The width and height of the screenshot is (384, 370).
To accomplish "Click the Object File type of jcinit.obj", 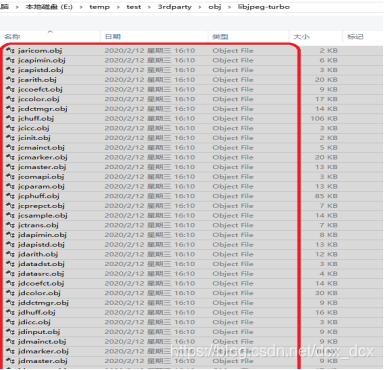I will coord(233,138).
